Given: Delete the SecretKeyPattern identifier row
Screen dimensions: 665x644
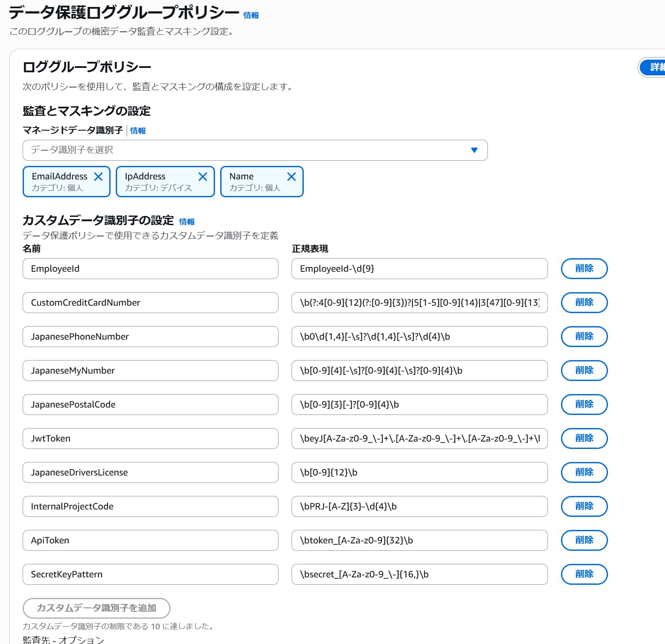Looking at the screenshot, I should 584,574.
